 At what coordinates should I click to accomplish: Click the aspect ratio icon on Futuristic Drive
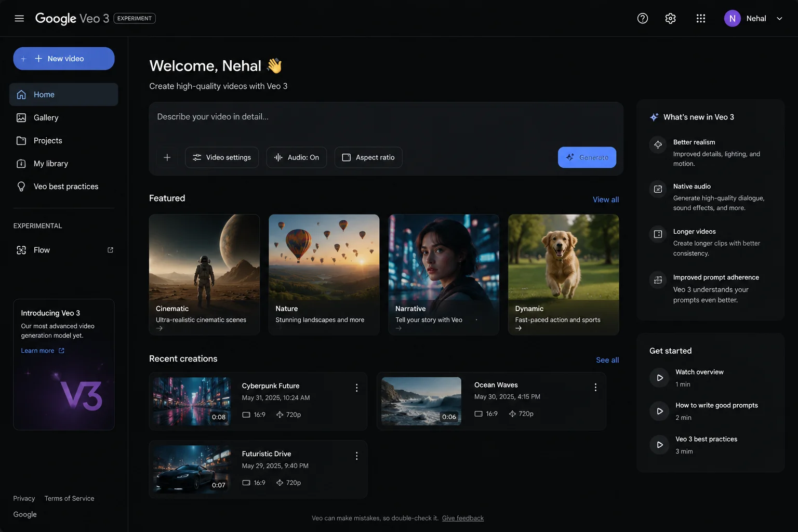point(246,483)
